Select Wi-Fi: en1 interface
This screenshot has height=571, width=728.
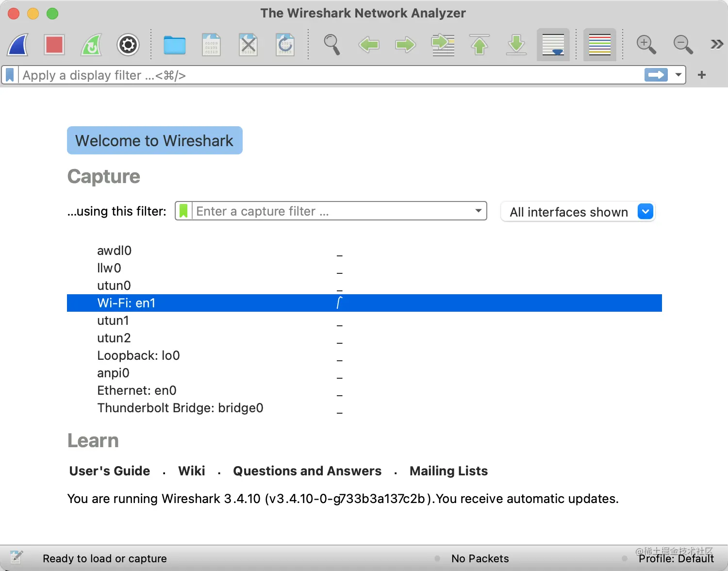[364, 303]
